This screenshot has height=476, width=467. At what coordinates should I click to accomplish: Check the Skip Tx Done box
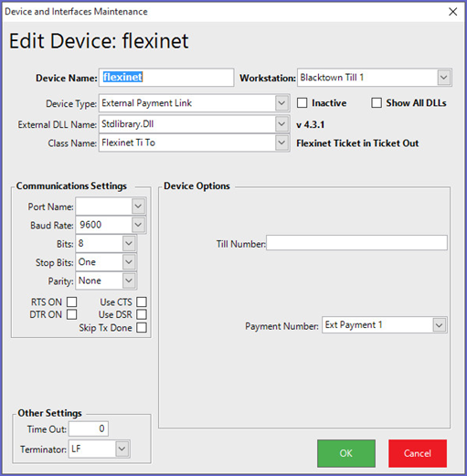(x=142, y=328)
